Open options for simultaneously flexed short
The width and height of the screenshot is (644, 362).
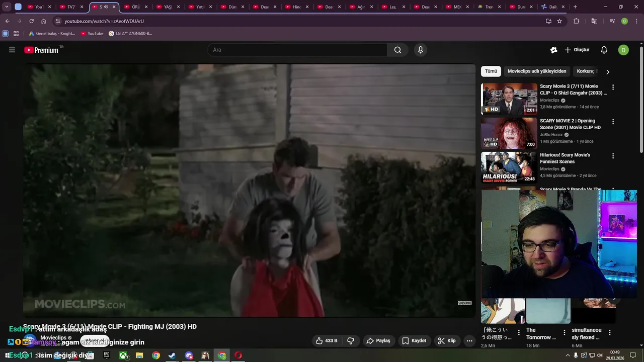pyautogui.click(x=610, y=332)
